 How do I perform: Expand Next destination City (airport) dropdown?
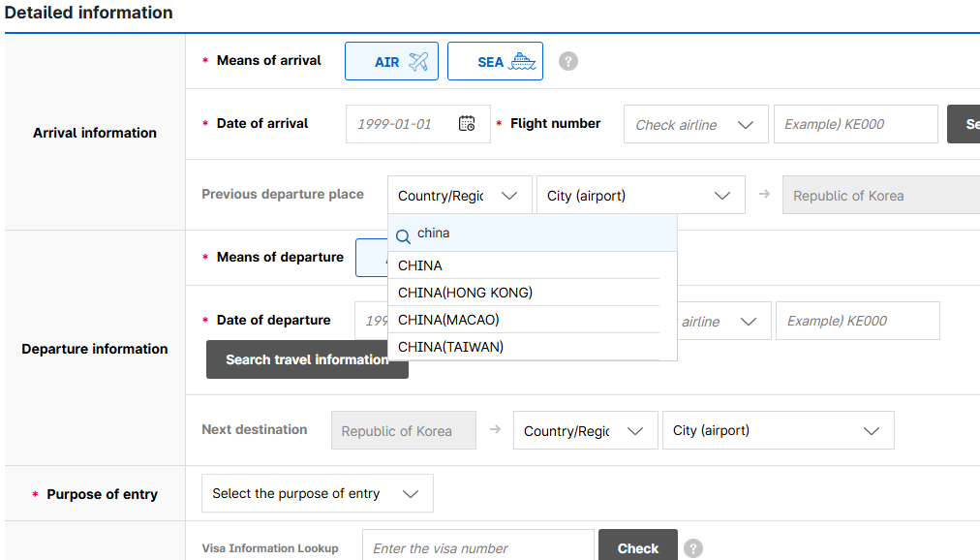pos(778,431)
